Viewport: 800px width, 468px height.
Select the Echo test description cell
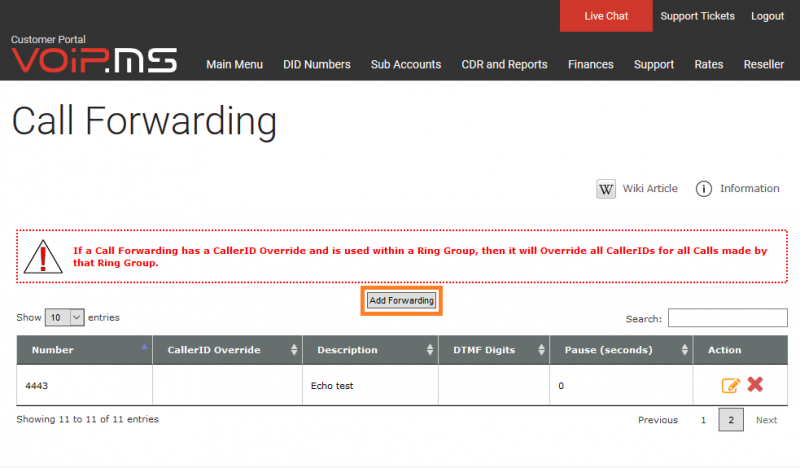(x=370, y=385)
